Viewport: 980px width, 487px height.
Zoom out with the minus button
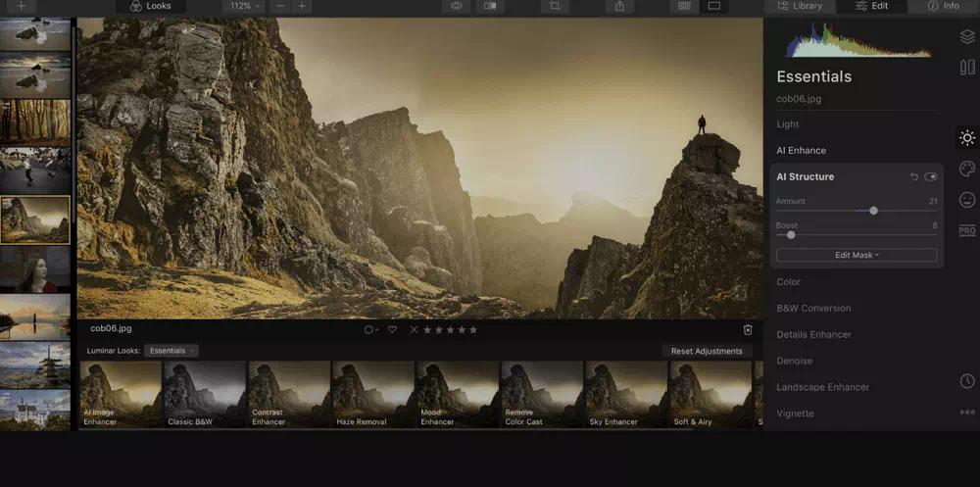coord(280,6)
